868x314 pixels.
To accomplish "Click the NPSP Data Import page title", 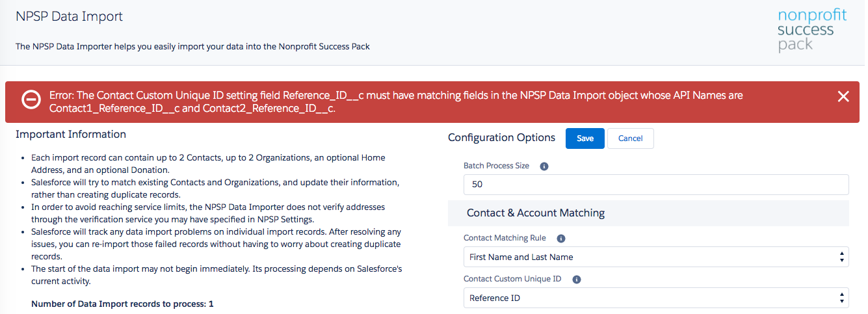I will point(69,16).
